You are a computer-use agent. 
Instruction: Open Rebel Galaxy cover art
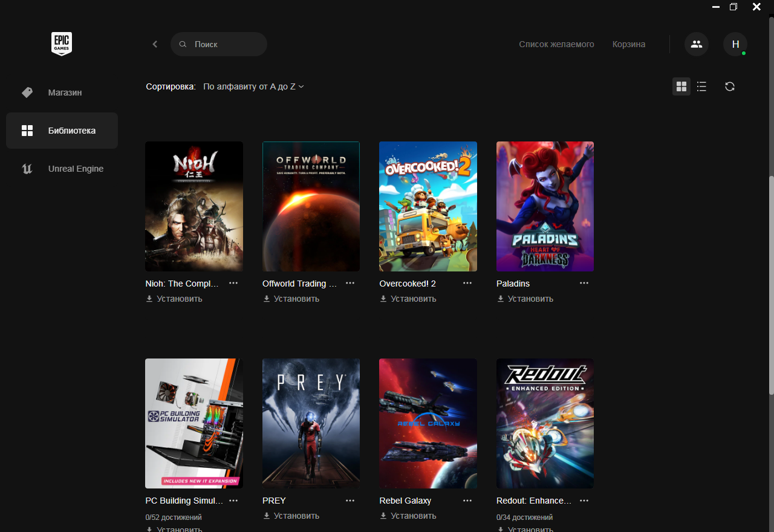coord(428,423)
